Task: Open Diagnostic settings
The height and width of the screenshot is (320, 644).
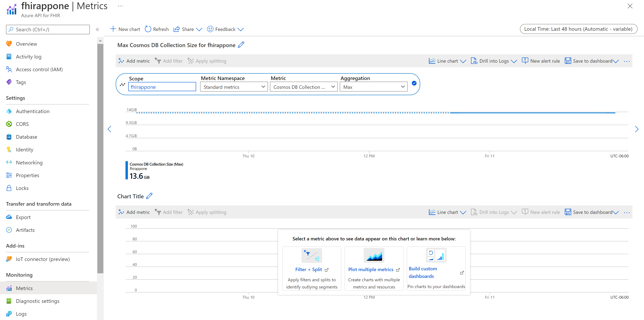Action: [x=38, y=301]
